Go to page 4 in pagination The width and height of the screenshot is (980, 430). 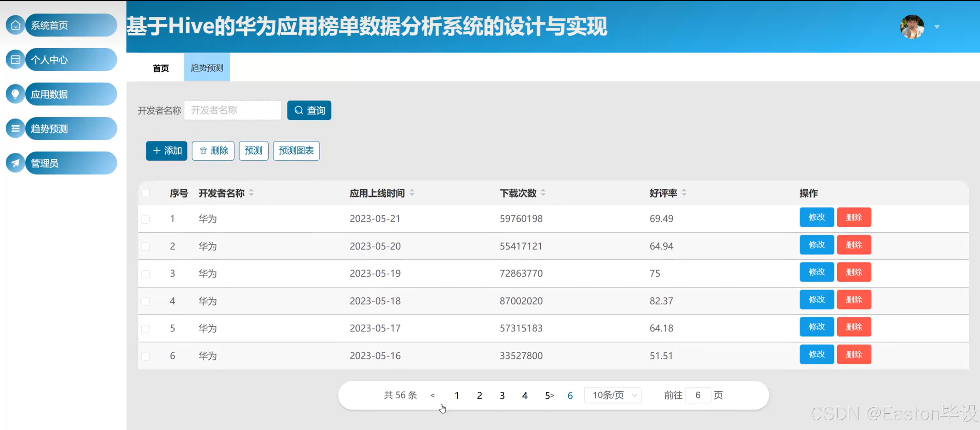point(525,396)
